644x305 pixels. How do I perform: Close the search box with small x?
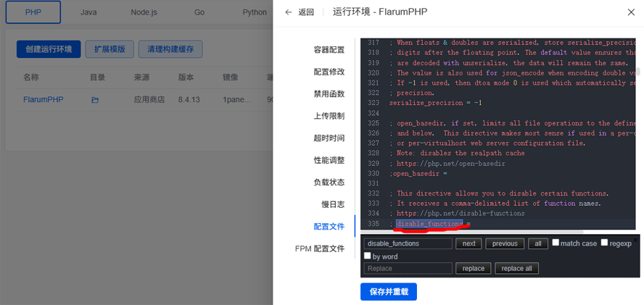point(636,239)
